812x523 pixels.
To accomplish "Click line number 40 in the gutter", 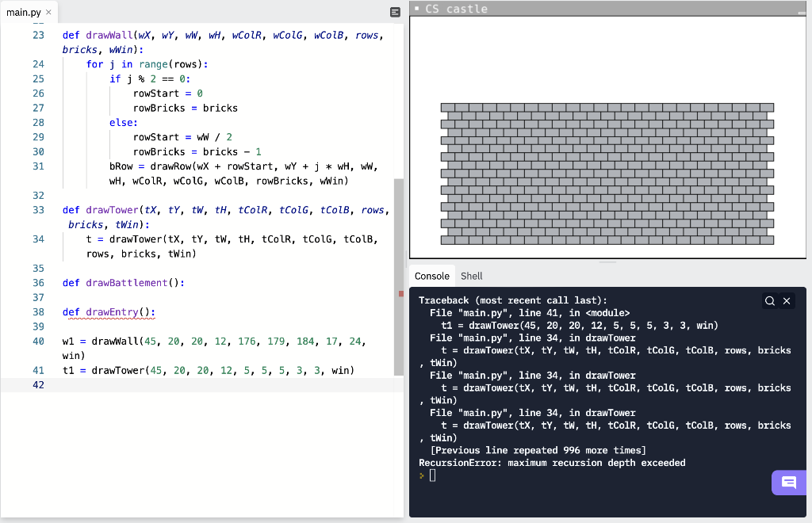I will [38, 342].
